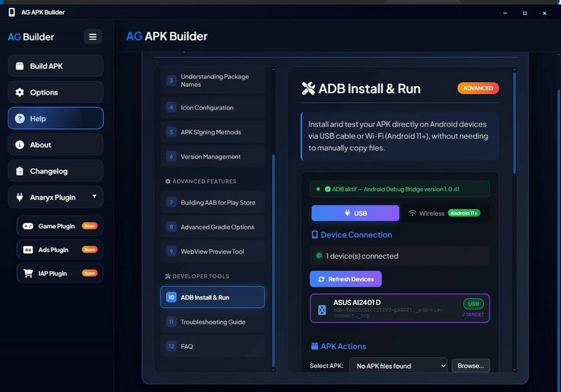Click the Game Plugin gamepad icon

click(x=28, y=226)
